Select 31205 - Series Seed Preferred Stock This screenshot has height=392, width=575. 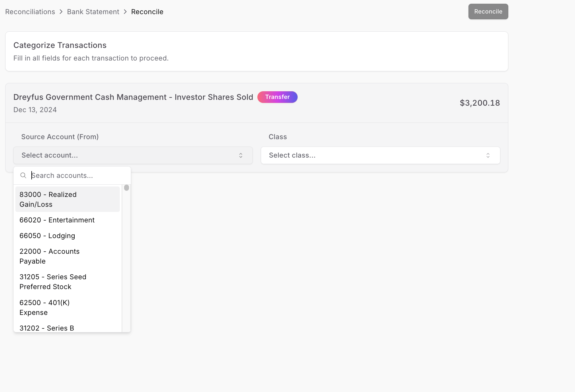coord(68,282)
